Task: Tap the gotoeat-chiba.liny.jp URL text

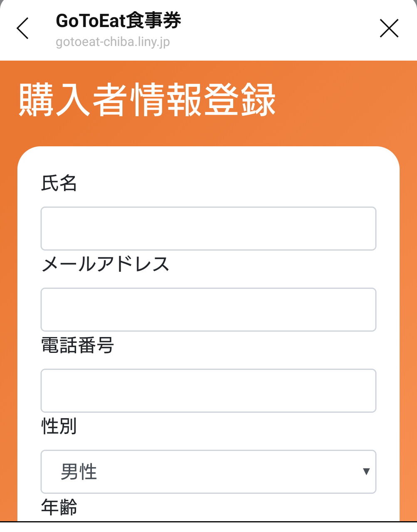Action: tap(113, 42)
